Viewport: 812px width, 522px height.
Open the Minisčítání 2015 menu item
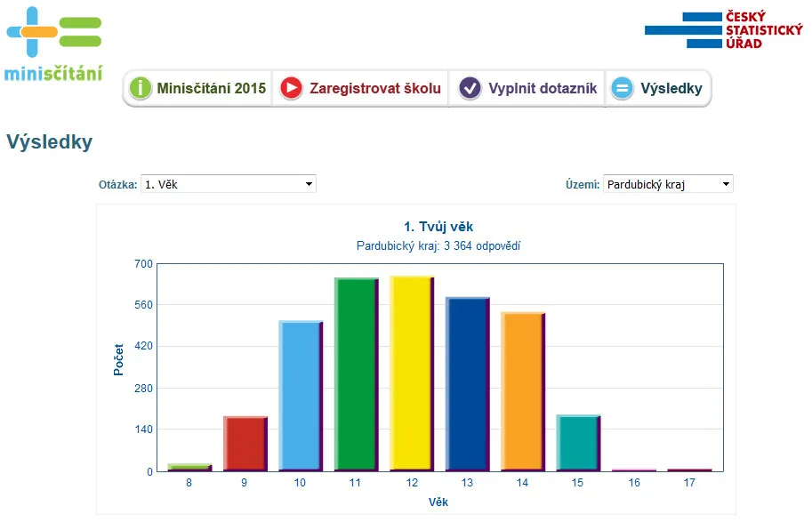click(x=197, y=88)
